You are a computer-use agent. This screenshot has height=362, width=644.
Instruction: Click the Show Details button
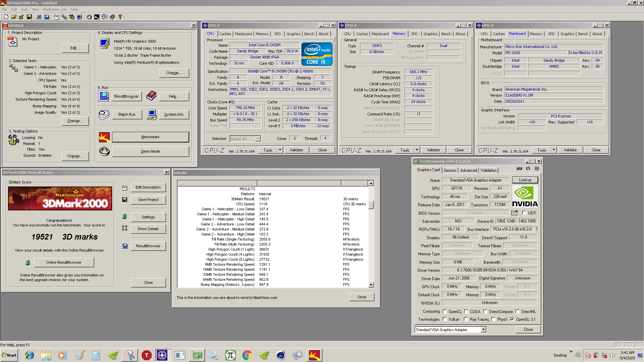pos(148,229)
